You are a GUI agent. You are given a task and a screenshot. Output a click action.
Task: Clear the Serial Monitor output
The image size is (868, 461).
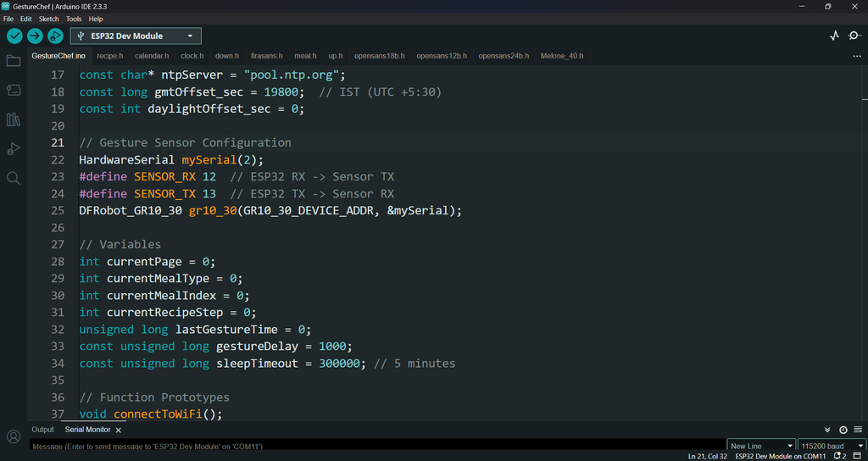857,430
